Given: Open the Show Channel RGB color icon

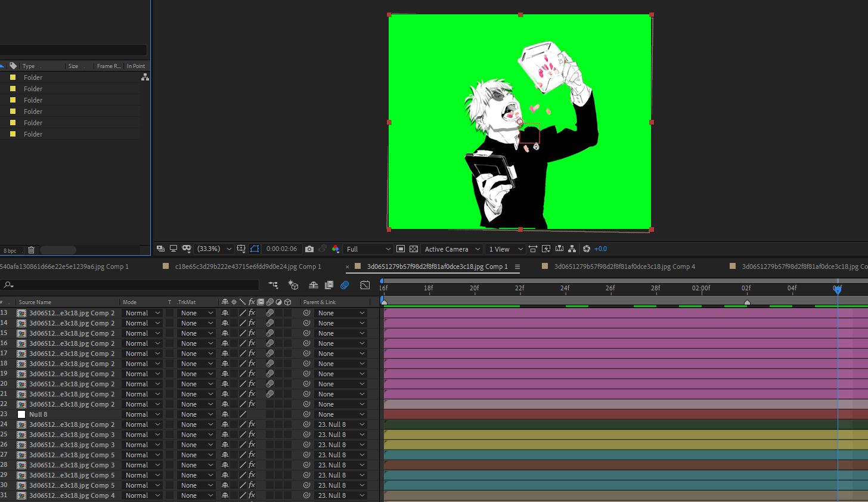Looking at the screenshot, I should pos(335,249).
